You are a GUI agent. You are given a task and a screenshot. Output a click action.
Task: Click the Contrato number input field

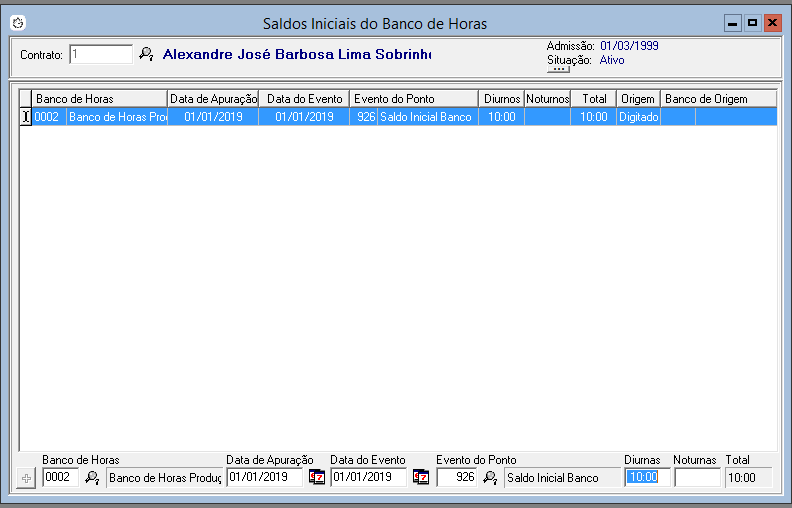[101, 54]
